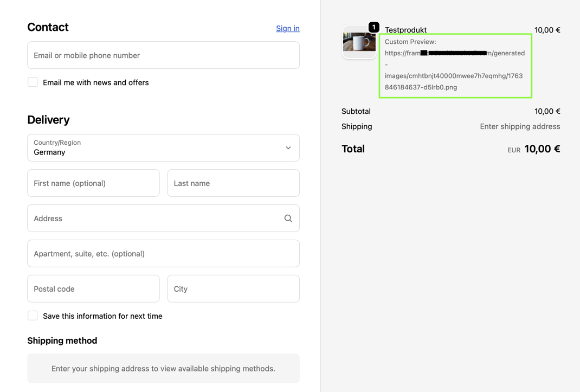This screenshot has width=580, height=392.
Task: Click the 'Sign in' link
Action: (x=287, y=28)
